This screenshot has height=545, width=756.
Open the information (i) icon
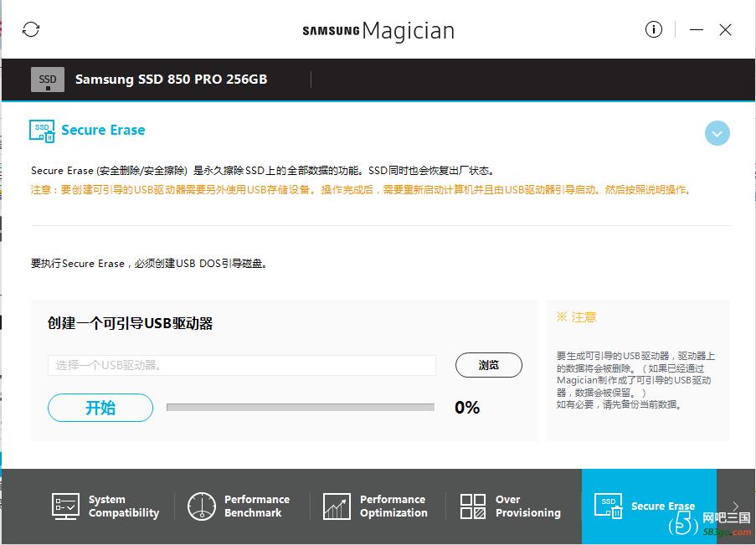click(x=653, y=29)
